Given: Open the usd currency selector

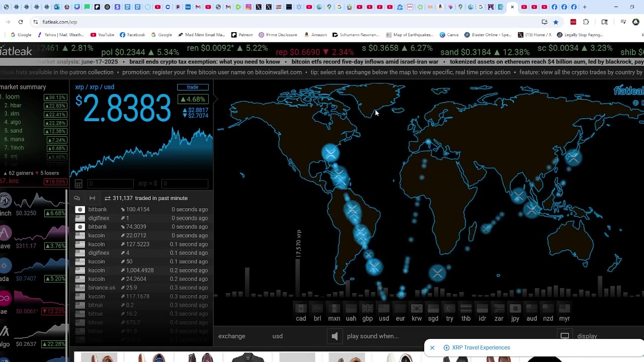Looking at the screenshot, I should (278, 336).
